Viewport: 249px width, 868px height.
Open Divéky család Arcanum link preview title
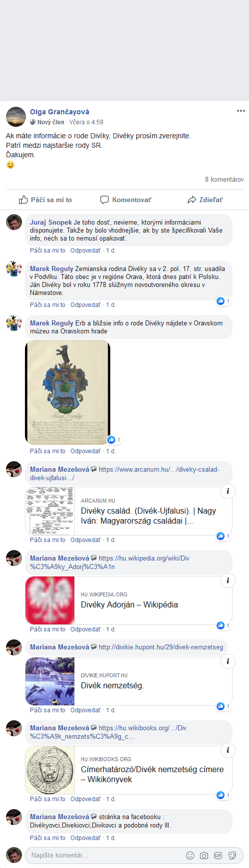click(149, 516)
